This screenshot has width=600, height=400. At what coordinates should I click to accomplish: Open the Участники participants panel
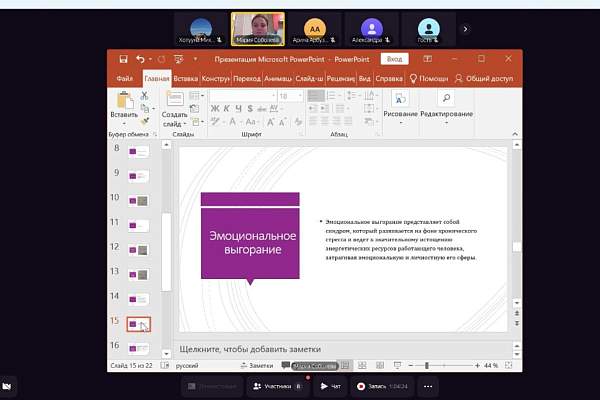(x=277, y=386)
